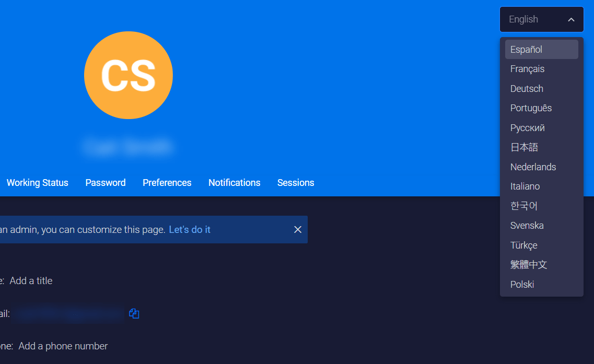
Task: Click the Let's do it link
Action: (x=189, y=229)
